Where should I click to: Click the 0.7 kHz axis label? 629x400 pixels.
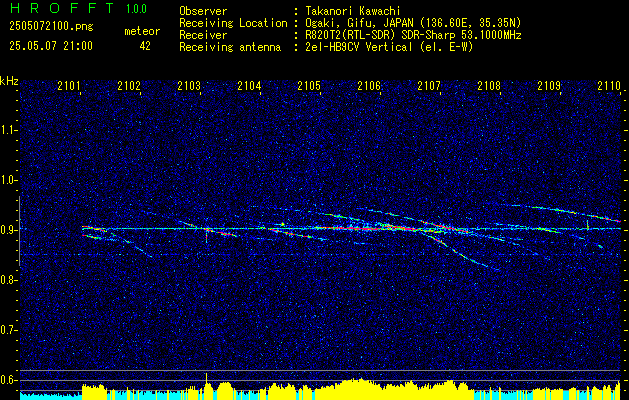coord(8,330)
